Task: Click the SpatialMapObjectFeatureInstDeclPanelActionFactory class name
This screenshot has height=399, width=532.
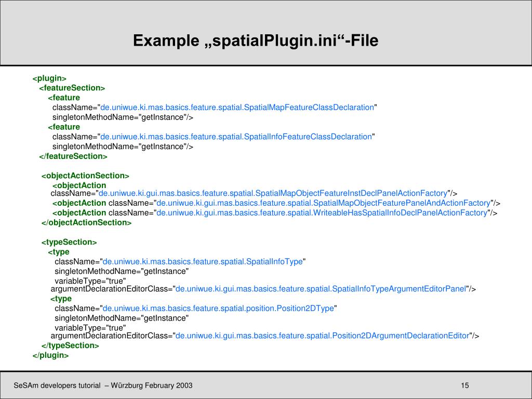Action: (x=273, y=193)
